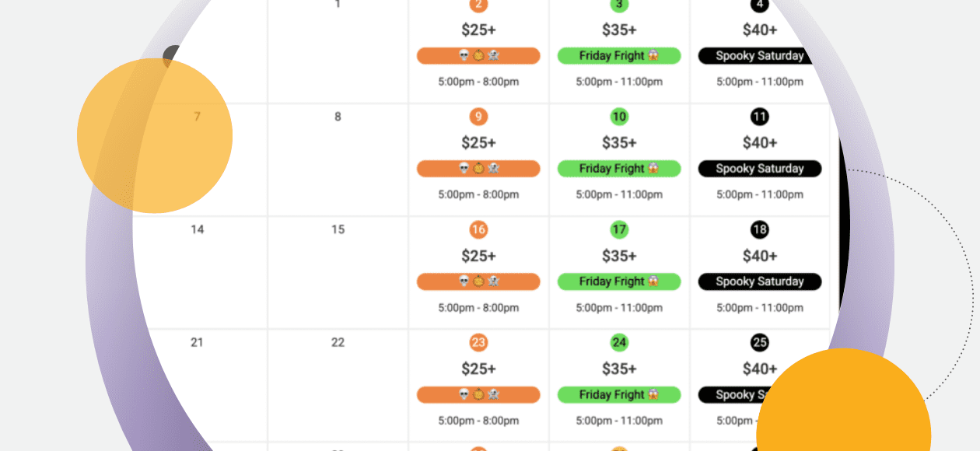This screenshot has width=980, height=451.
Task: Select the black date circle 18
Action: pyautogui.click(x=760, y=230)
